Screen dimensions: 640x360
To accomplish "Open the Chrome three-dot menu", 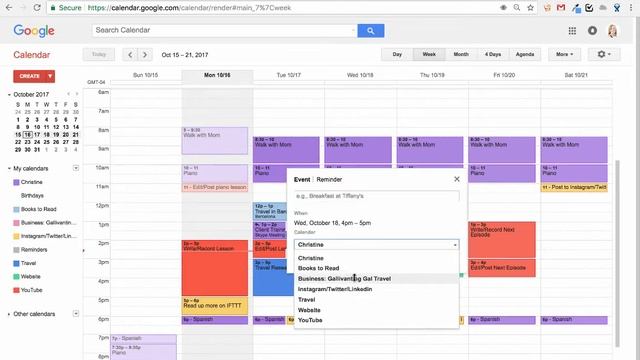I will [x=631, y=8].
